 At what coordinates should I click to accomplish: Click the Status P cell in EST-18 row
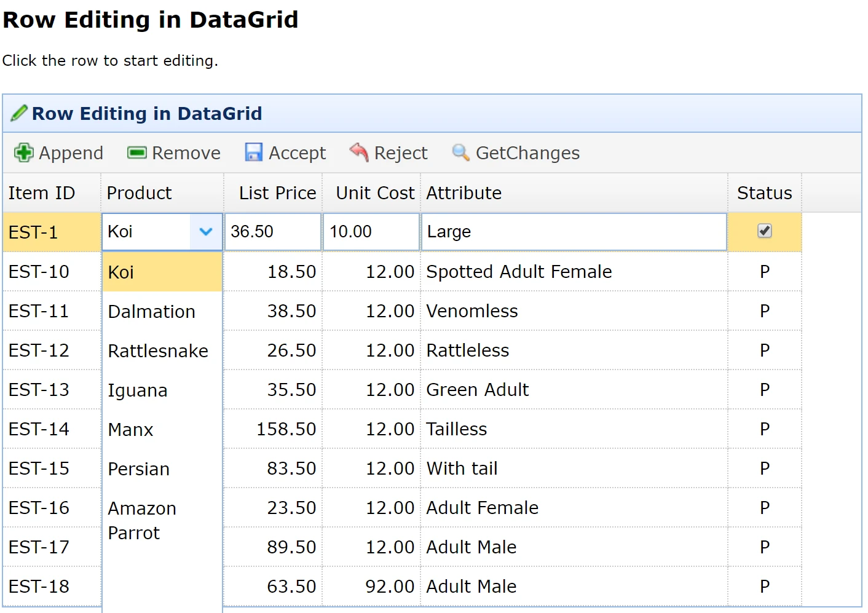point(765,586)
